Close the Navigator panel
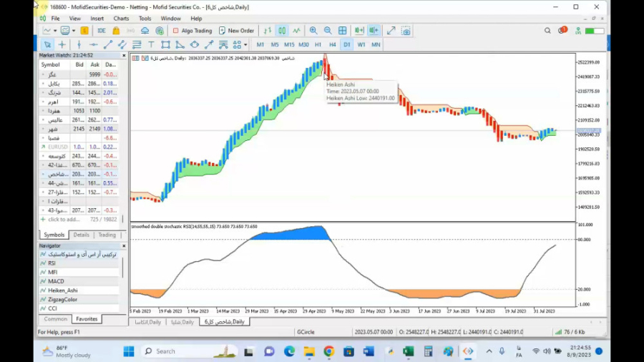 [x=124, y=245]
